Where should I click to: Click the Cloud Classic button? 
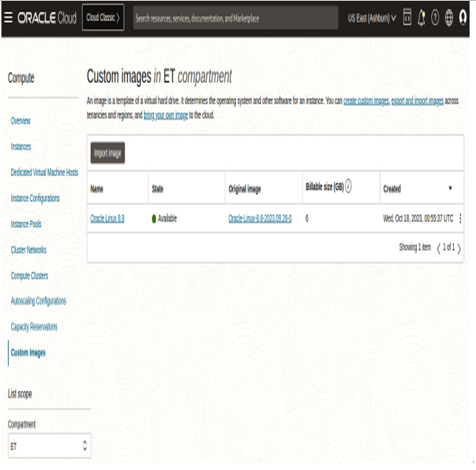pos(103,18)
